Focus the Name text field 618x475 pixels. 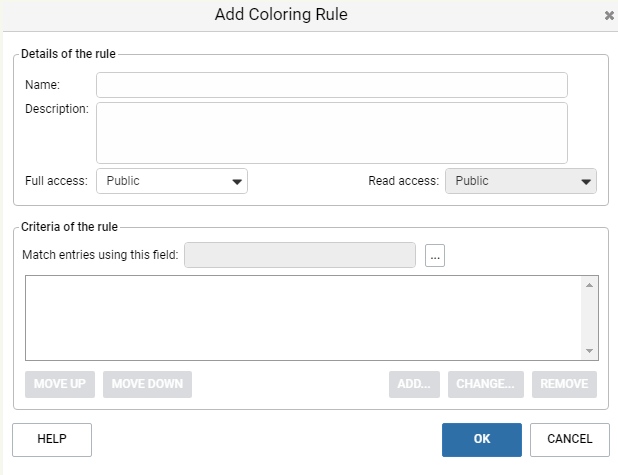(332, 85)
